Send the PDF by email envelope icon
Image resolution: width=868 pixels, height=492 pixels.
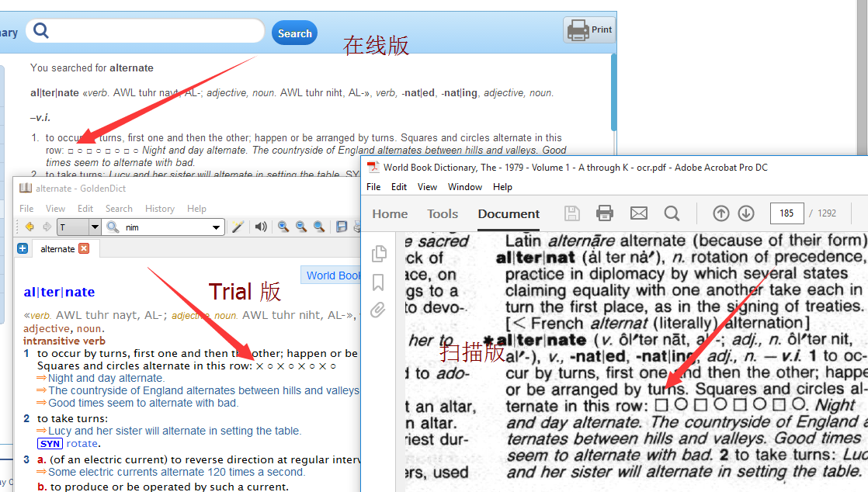639,213
